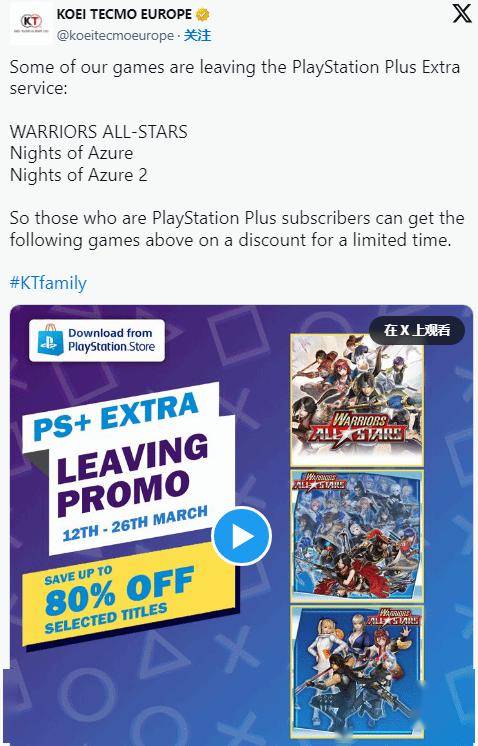
Task: Open the @koeitecmoeurope handle
Action: click(x=115, y=36)
